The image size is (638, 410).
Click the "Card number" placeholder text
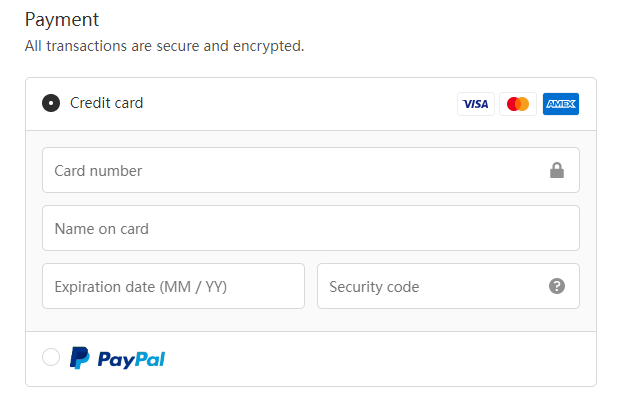(98, 171)
